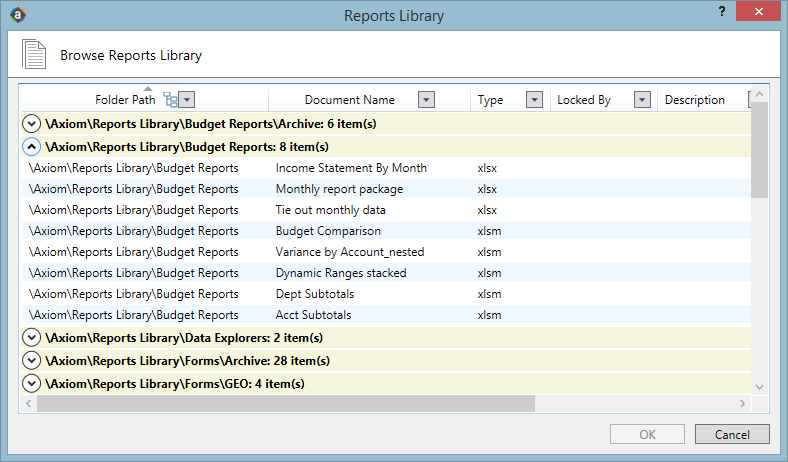This screenshot has width=788, height=462.
Task: Open the Document Name filter dropdown
Action: coord(426,100)
